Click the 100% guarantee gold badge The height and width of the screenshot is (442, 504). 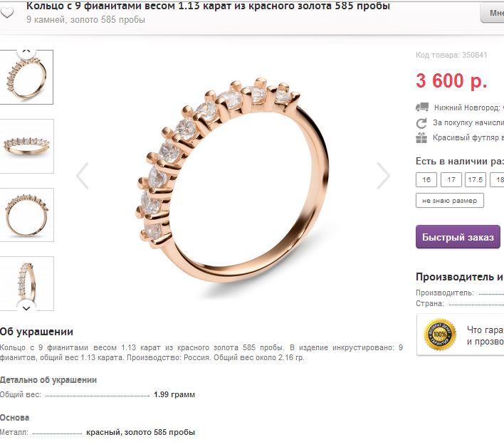coord(440,335)
